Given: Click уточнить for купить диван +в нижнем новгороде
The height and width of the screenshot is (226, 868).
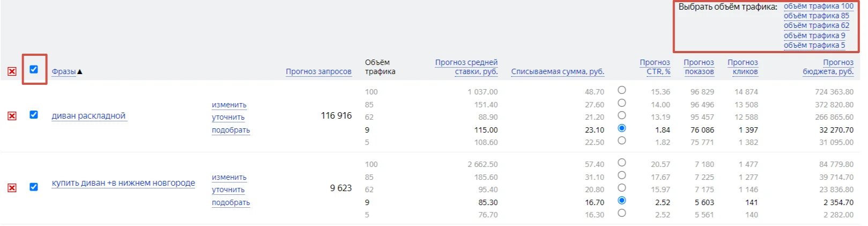Looking at the screenshot, I should 228,190.
